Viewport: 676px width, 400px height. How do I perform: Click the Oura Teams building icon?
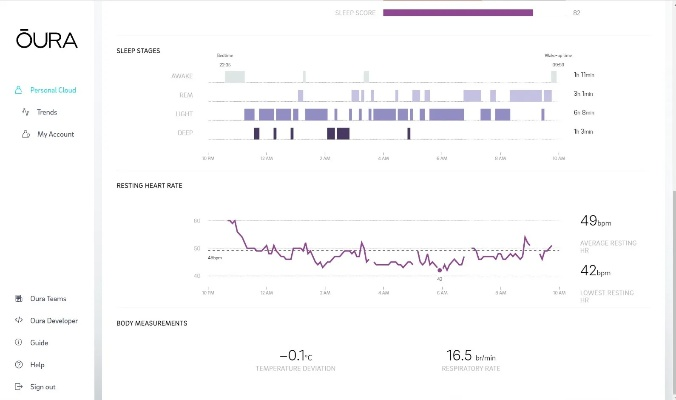coord(19,299)
